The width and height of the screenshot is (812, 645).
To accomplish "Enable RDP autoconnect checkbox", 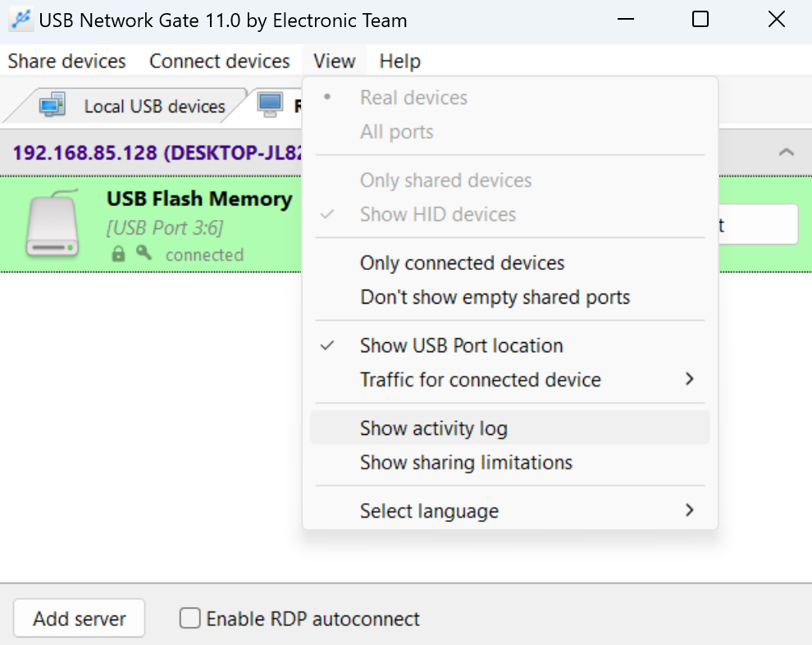I will click(x=190, y=618).
